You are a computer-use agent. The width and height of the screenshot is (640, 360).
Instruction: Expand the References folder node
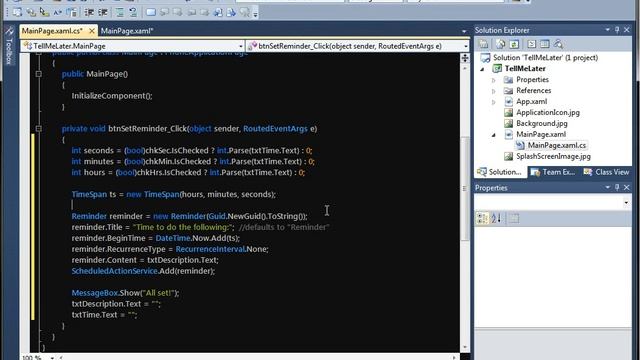pos(493,91)
